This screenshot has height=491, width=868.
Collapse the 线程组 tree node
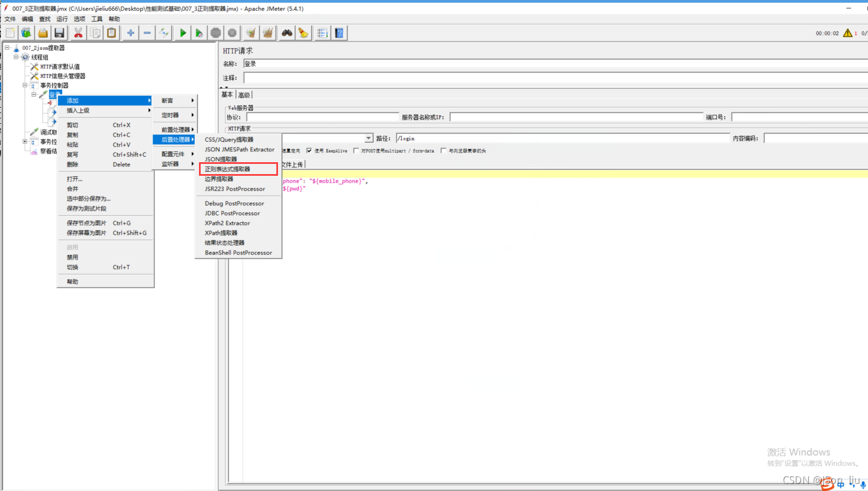point(16,57)
